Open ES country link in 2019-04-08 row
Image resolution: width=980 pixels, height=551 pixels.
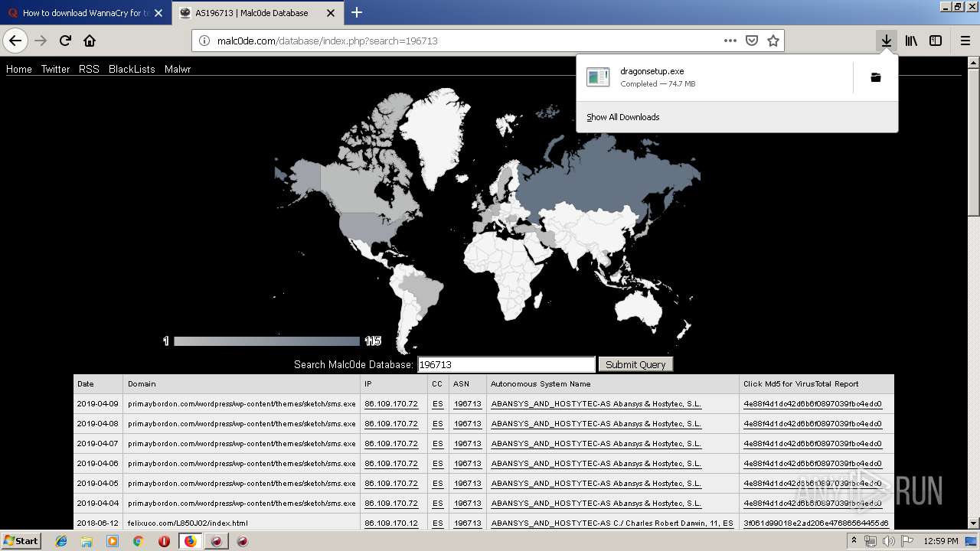pyautogui.click(x=437, y=423)
